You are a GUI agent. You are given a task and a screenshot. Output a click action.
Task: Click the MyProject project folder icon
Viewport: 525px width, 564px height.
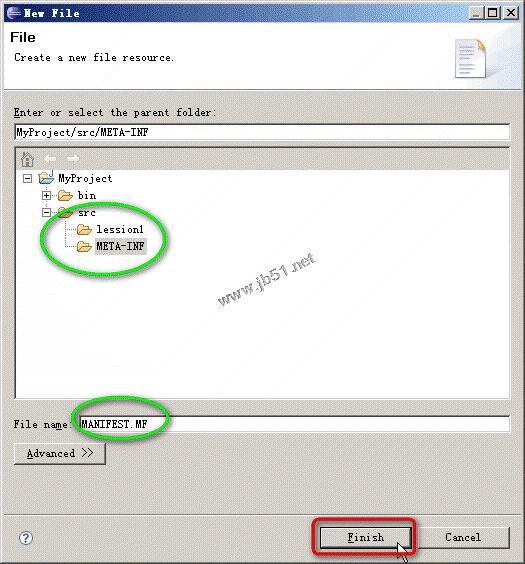[x=46, y=178]
